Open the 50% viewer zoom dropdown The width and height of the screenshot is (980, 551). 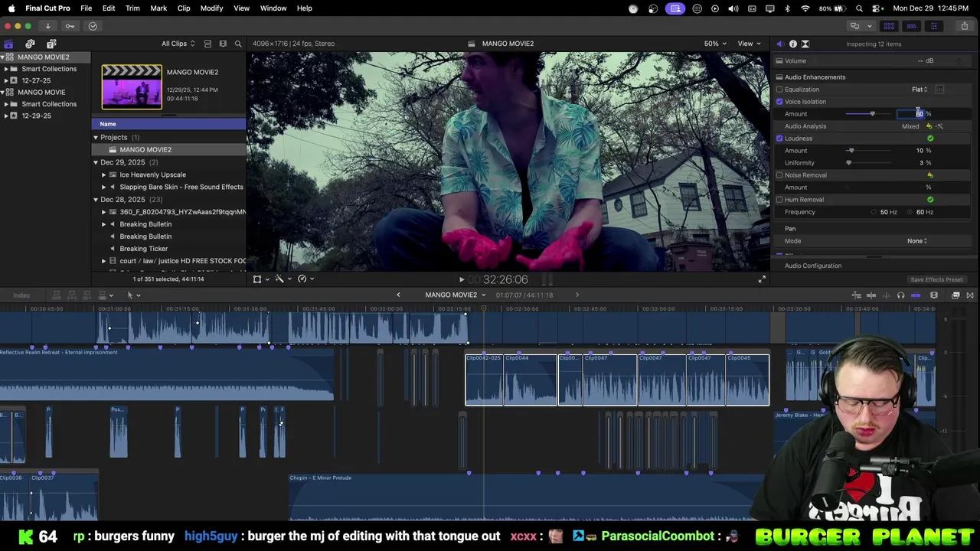715,44
